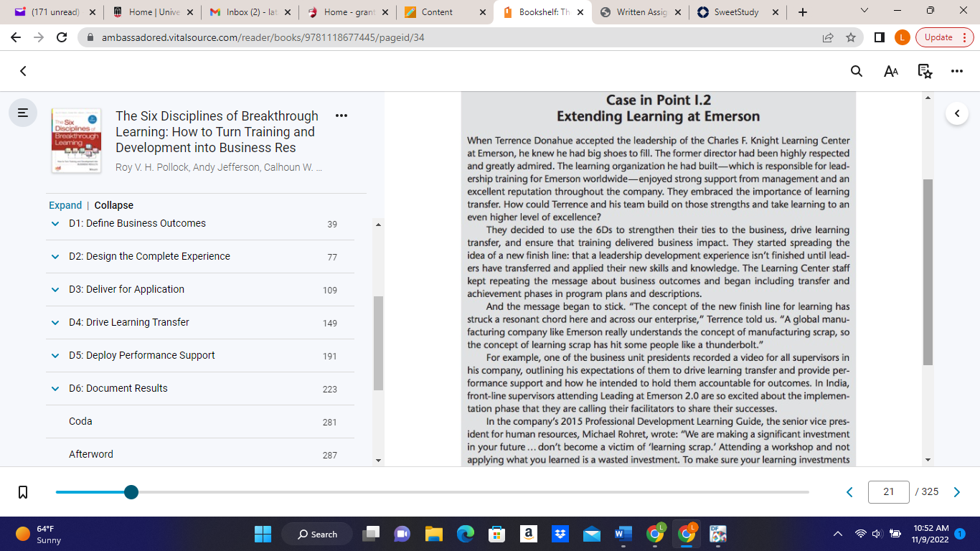Expand the D6: Document Results chapter
The width and height of the screenshot is (980, 551).
click(55, 389)
